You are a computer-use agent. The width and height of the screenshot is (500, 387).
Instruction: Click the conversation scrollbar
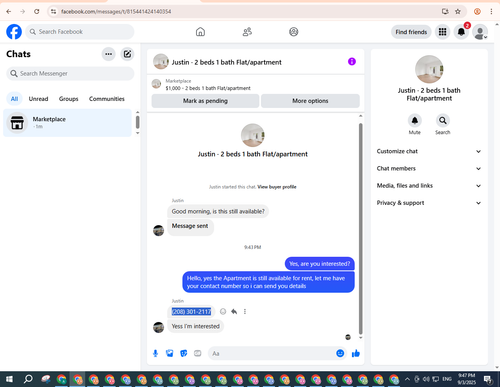coord(360,228)
